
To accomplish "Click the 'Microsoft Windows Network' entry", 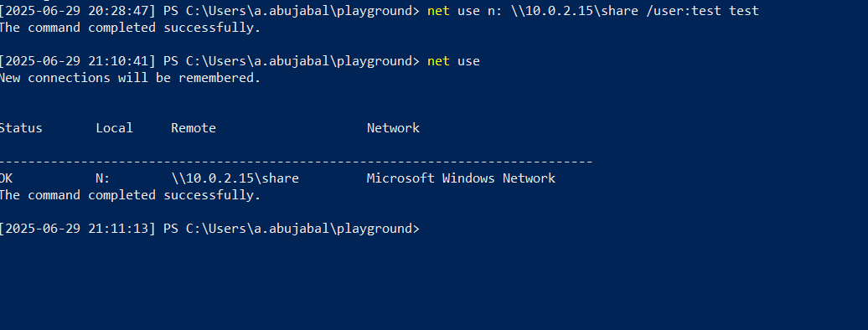I will coord(461,178).
